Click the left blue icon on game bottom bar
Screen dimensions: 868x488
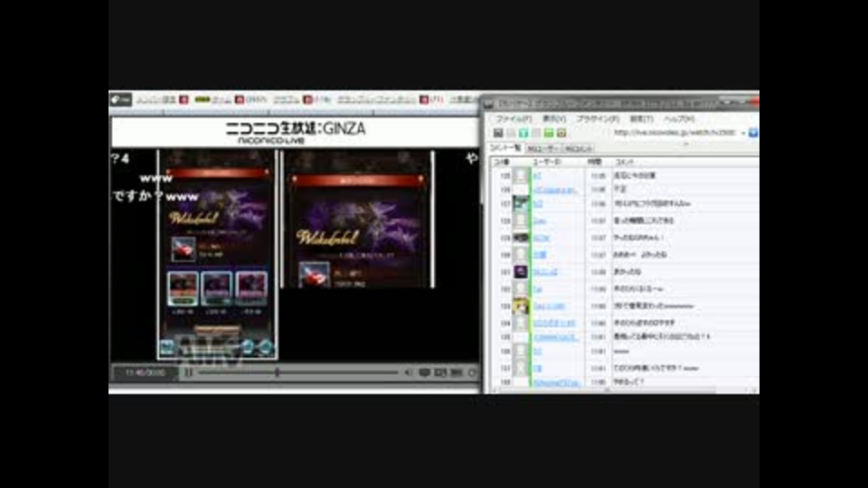click(166, 348)
